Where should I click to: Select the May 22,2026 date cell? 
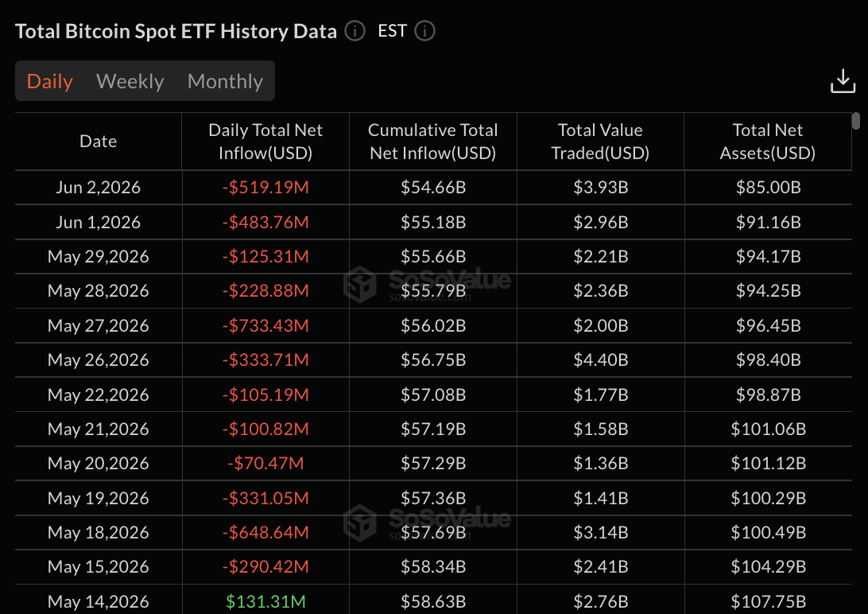(x=98, y=394)
